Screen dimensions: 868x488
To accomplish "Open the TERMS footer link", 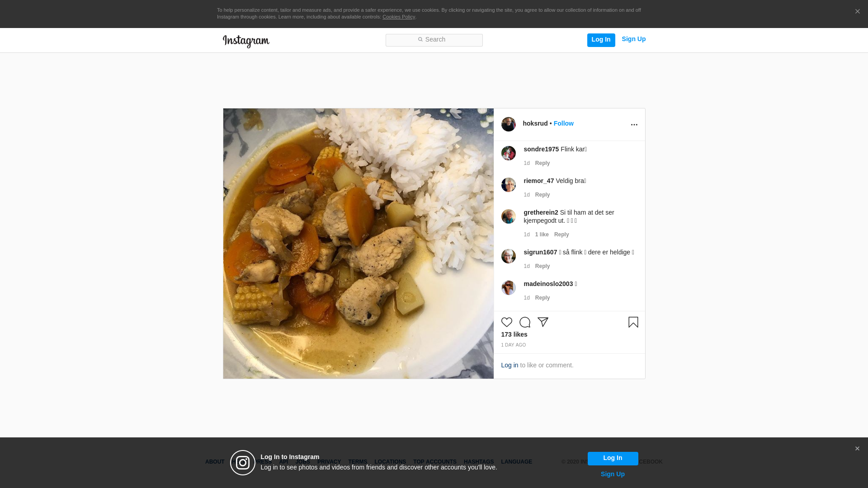I will 358,462.
